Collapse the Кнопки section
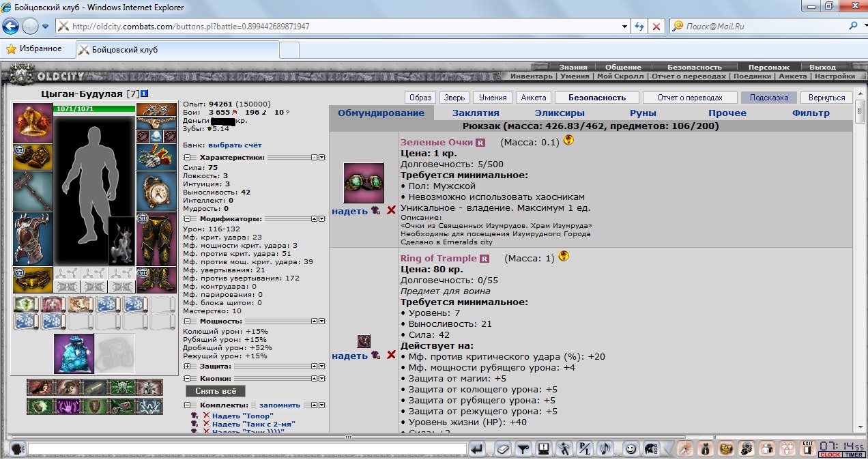 click(x=187, y=378)
